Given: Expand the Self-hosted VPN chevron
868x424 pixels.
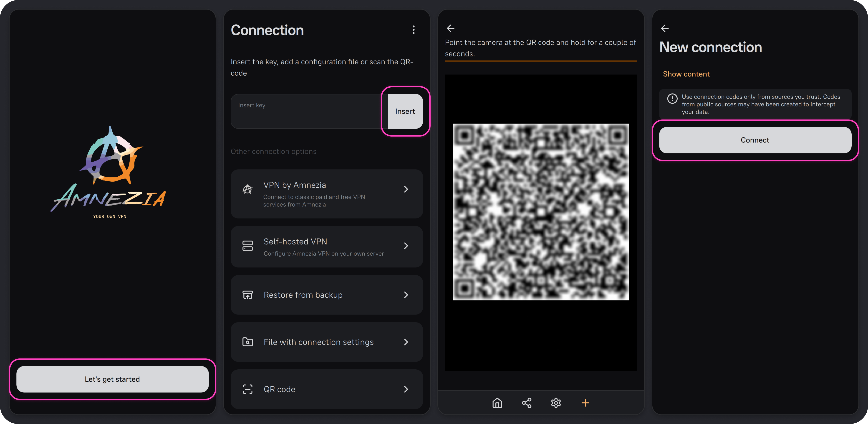Looking at the screenshot, I should coord(406,246).
